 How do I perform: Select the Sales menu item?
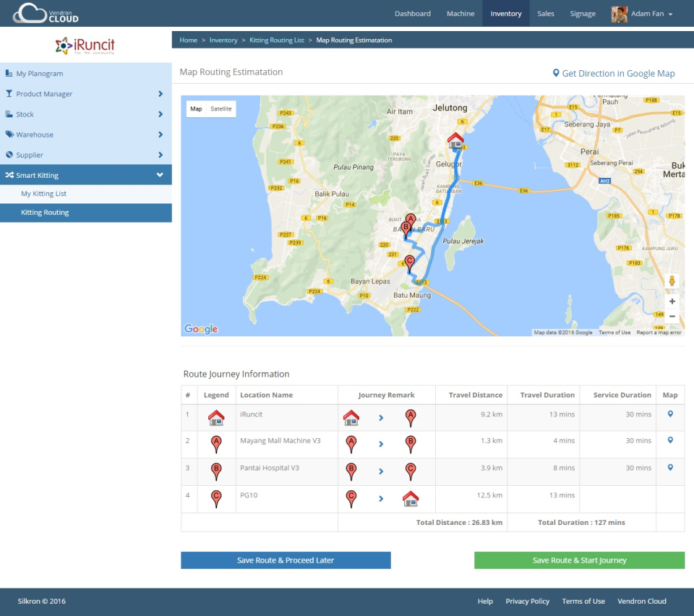(x=546, y=13)
